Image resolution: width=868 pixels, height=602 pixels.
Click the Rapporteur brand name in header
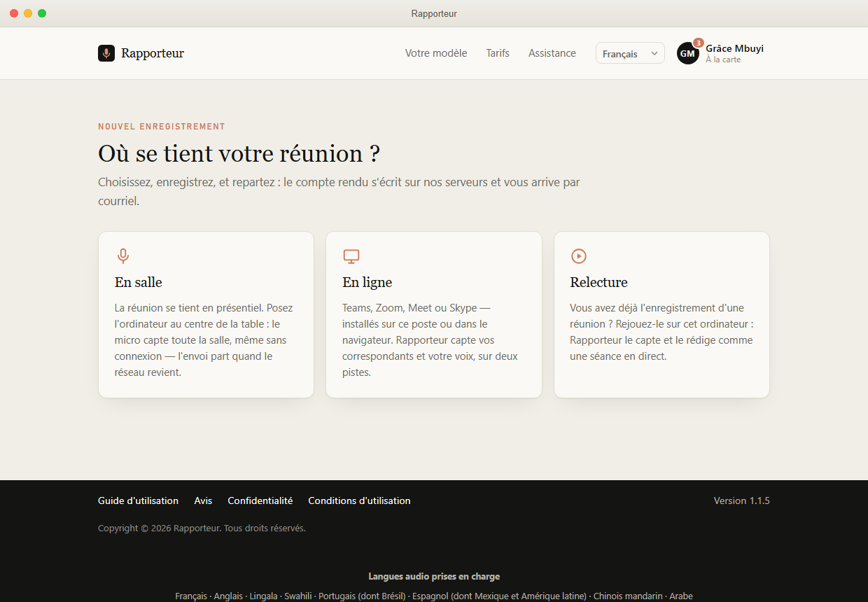[x=153, y=53]
